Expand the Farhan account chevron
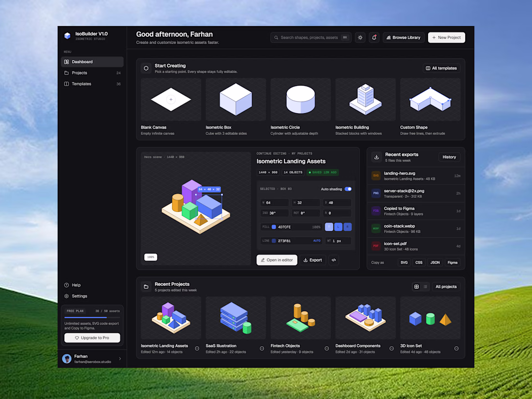Image resolution: width=532 pixels, height=399 pixels. pyautogui.click(x=120, y=359)
